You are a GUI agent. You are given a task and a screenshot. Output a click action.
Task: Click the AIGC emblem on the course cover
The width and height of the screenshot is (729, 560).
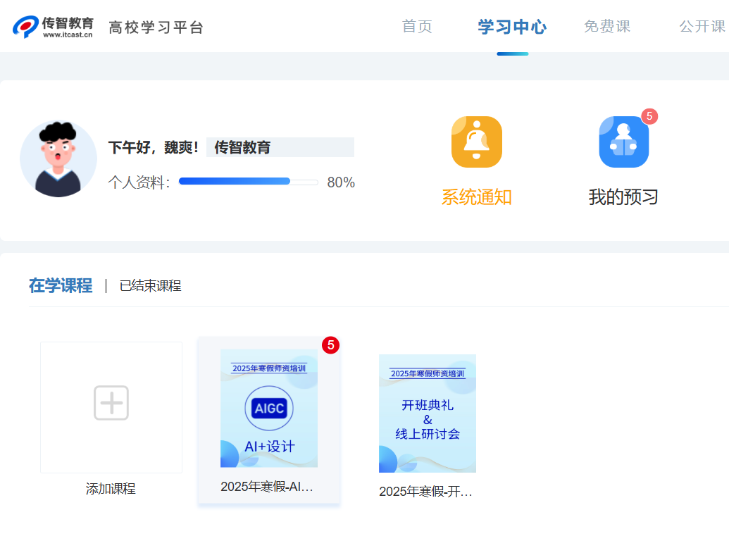(269, 409)
